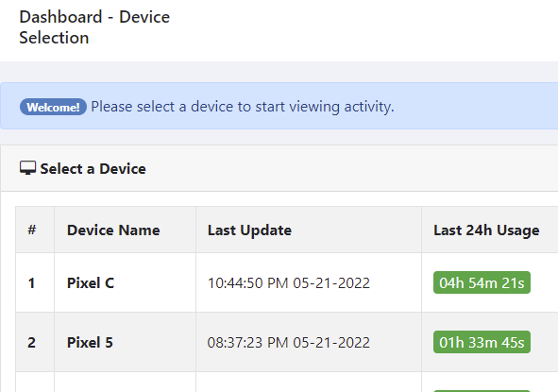This screenshot has width=558, height=392.
Task: Click the 04h 54m 21s usage badge
Action: point(482,282)
